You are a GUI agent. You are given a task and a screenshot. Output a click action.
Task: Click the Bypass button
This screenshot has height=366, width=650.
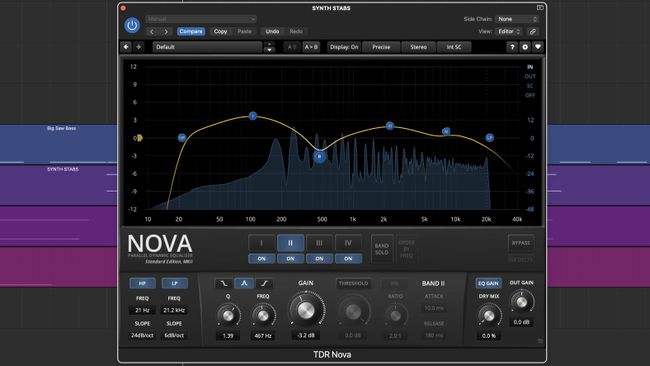pos(521,243)
